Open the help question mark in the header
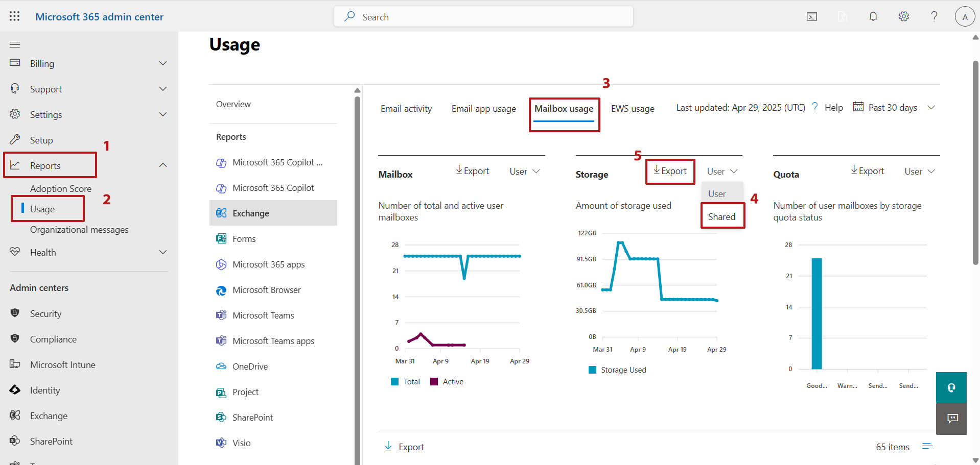 click(934, 16)
